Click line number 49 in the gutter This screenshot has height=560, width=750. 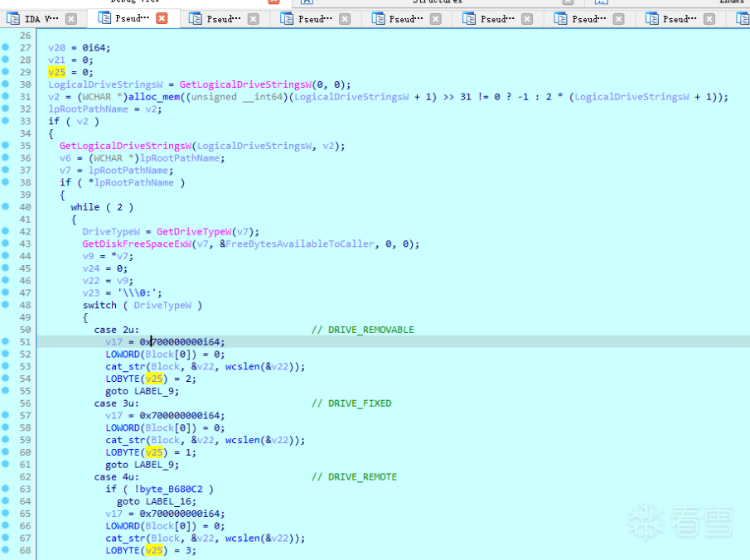click(25, 317)
